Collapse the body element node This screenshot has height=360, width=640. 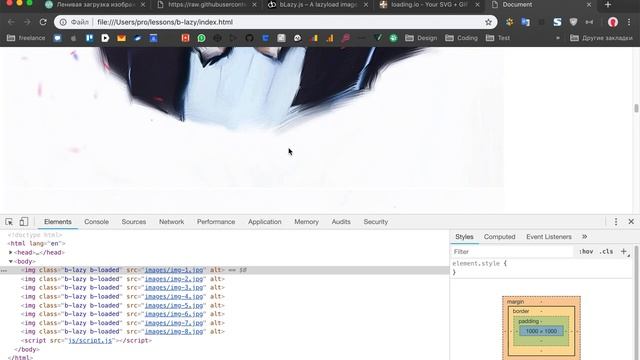pyautogui.click(x=10, y=261)
